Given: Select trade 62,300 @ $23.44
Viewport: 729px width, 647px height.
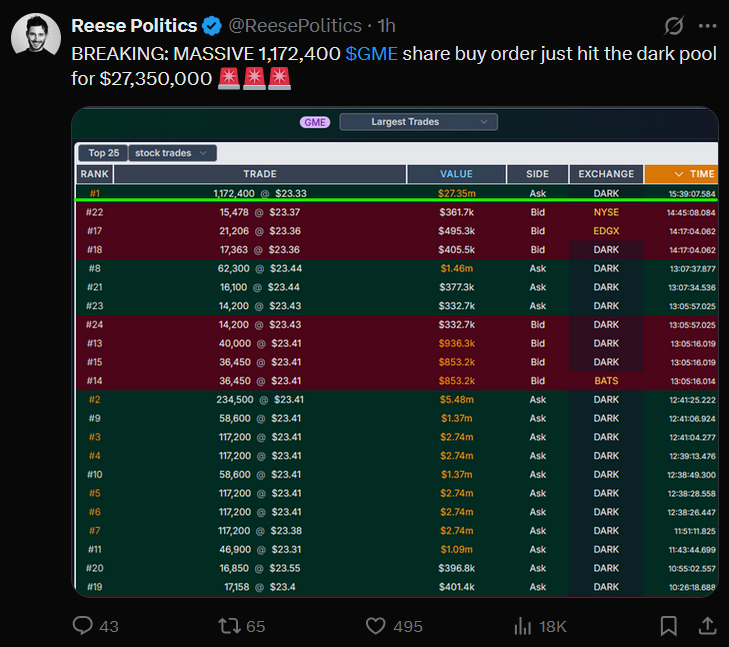Looking at the screenshot, I should tap(260, 269).
